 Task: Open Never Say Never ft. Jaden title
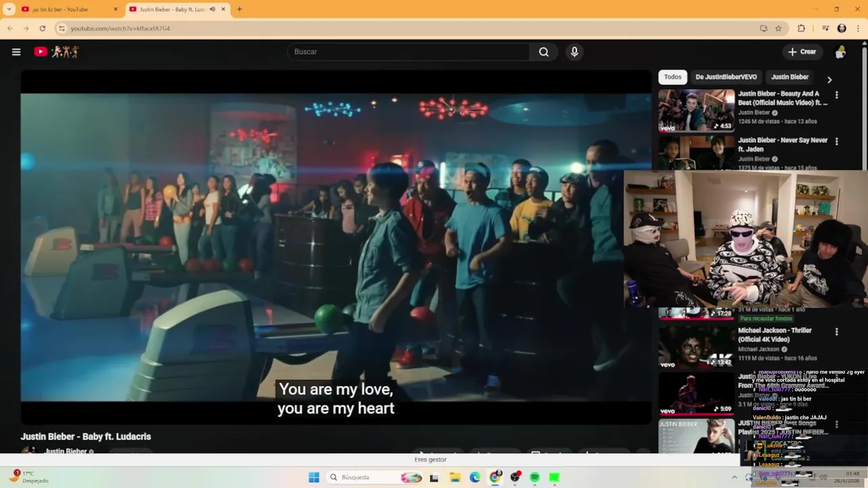tap(783, 144)
